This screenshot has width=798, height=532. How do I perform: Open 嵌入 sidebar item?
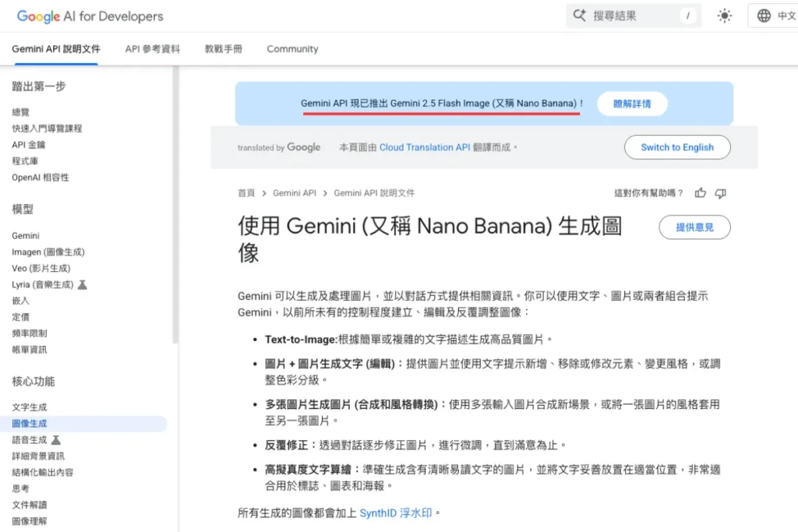21,301
